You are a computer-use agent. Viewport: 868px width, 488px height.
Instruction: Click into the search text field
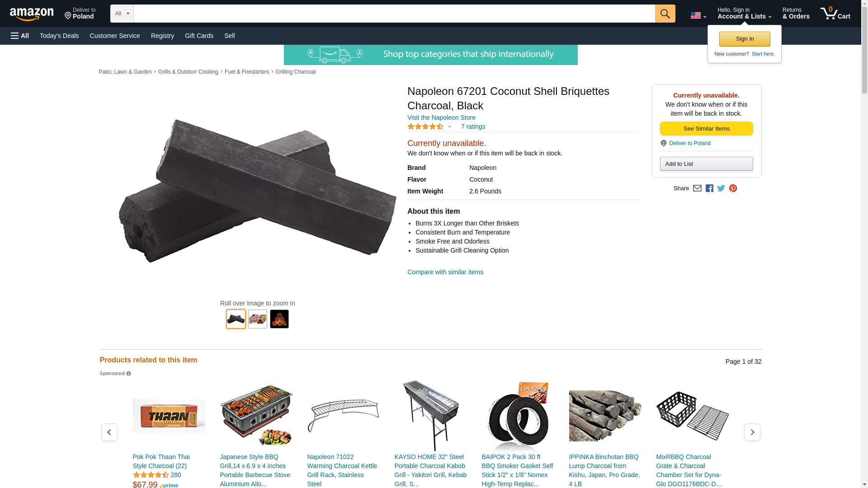tap(394, 14)
